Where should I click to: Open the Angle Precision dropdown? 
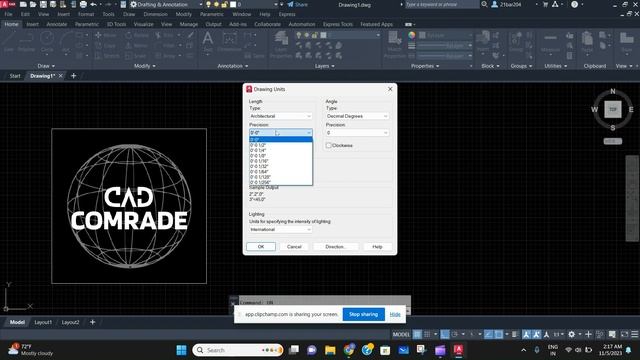pyautogui.click(x=357, y=133)
